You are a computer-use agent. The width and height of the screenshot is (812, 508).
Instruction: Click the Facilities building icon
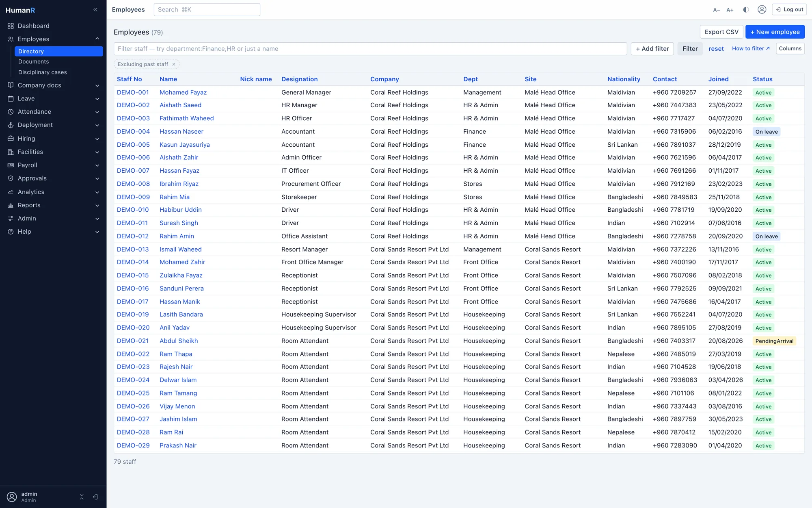11,152
